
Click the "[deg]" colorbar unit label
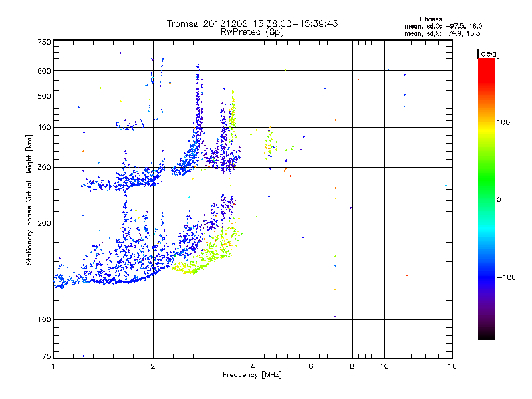488,53
